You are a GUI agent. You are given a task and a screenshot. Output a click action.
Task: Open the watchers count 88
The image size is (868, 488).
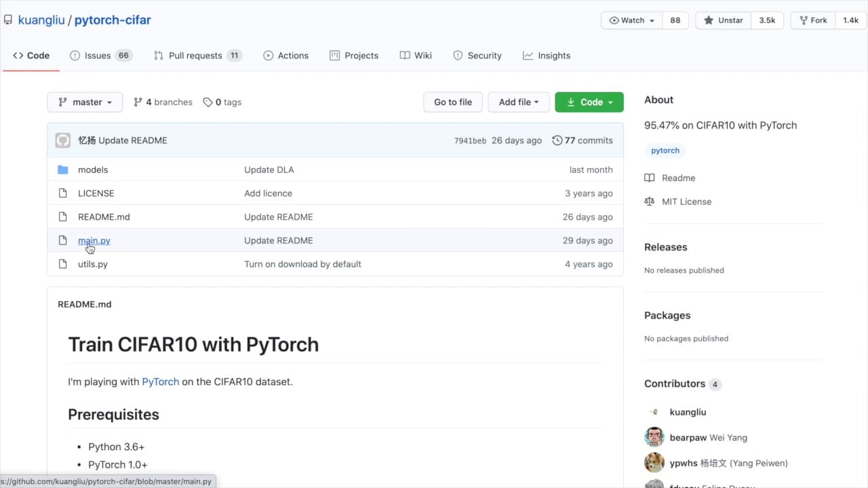point(675,20)
